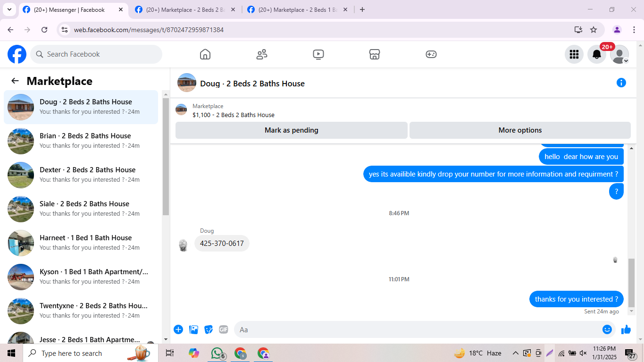This screenshot has width=644, height=362.
Task: Close the Messenger | Facebook tab
Action: click(x=120, y=9)
